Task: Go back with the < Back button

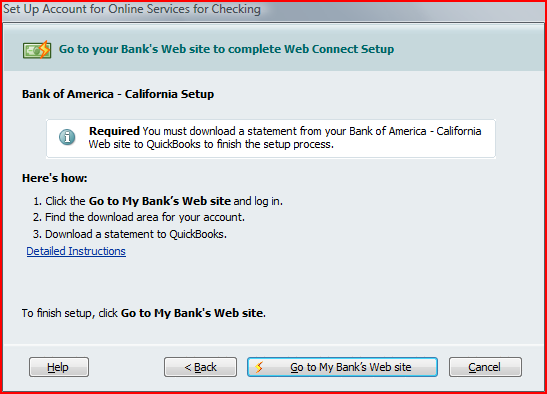Action: coord(200,367)
